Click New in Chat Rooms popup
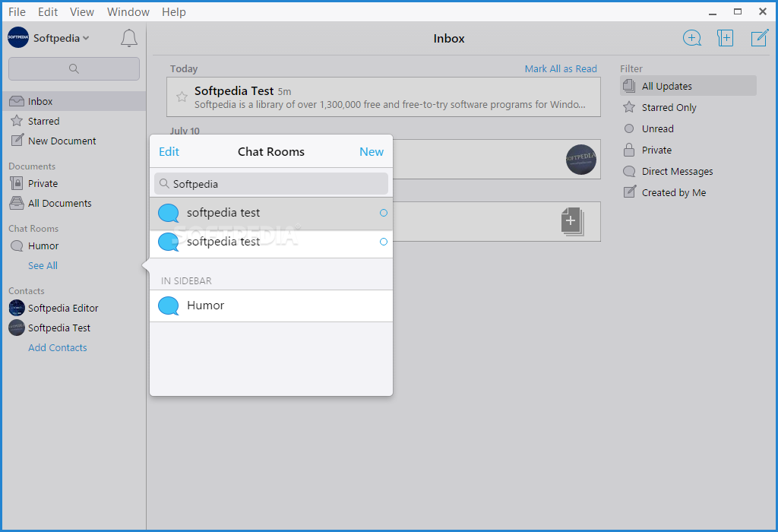778x532 pixels. coord(371,152)
